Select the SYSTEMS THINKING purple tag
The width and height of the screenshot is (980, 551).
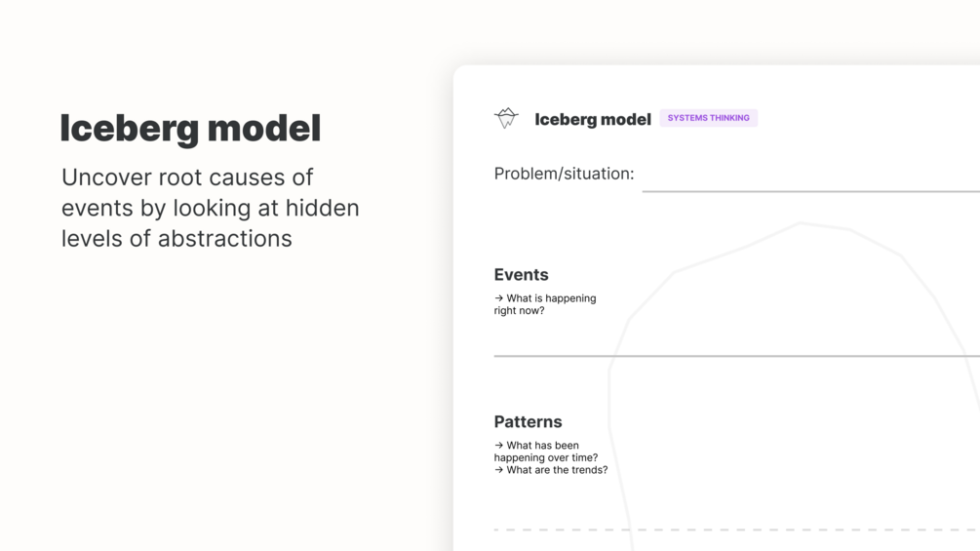(x=708, y=118)
